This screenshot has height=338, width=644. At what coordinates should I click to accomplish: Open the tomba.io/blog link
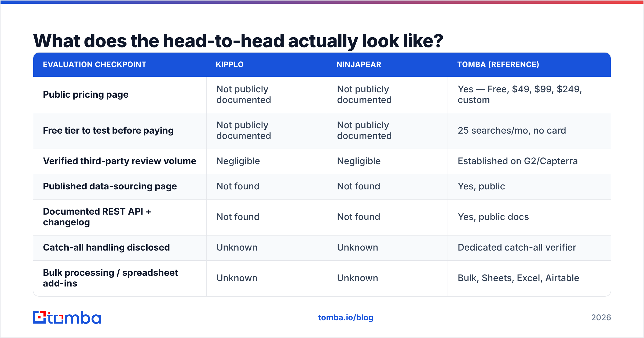pos(346,318)
